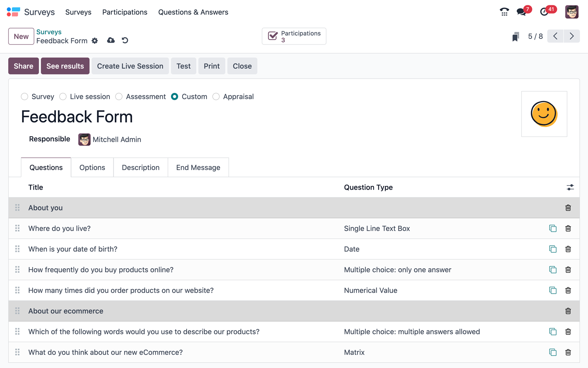Switch to the End Message tab
The height and width of the screenshot is (368, 588).
tap(198, 167)
